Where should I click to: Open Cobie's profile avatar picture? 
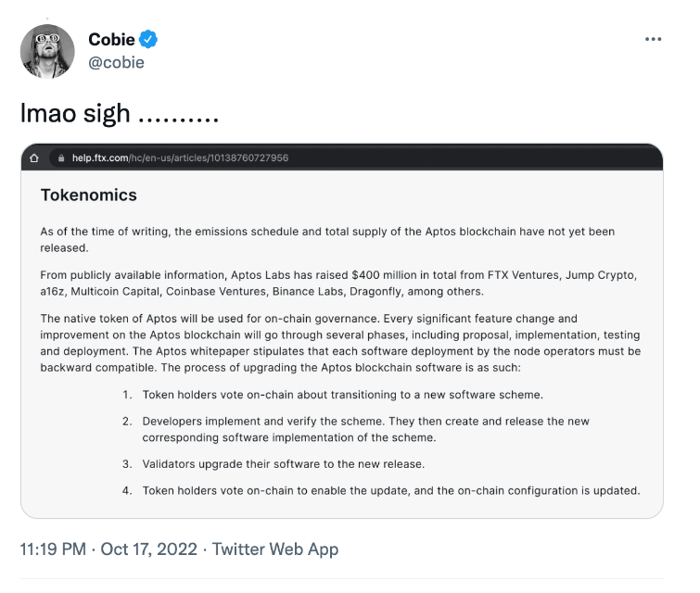click(47, 51)
